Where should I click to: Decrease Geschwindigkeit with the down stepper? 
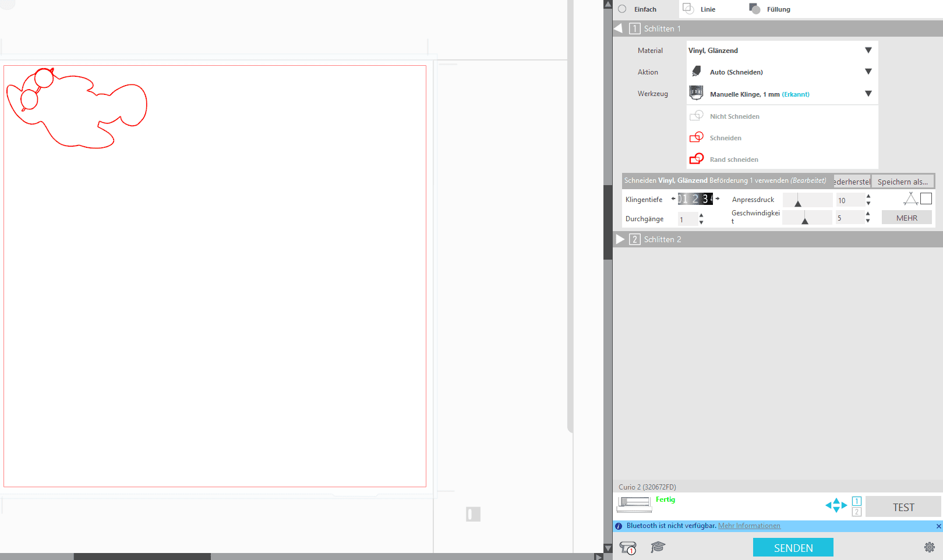(868, 221)
